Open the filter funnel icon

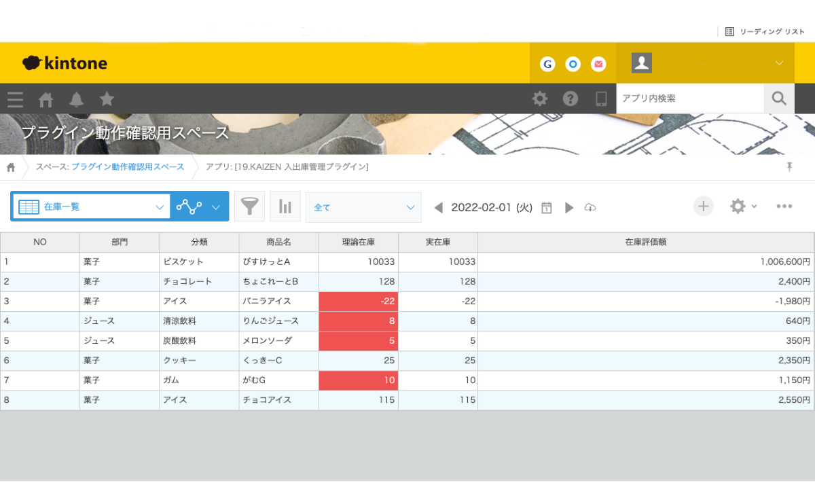249,206
